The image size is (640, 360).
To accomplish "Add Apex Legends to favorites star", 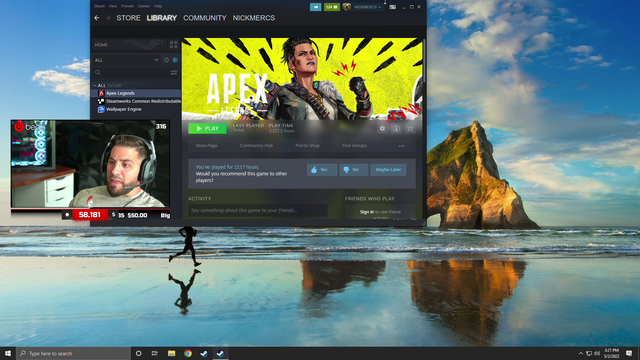I will (x=410, y=128).
